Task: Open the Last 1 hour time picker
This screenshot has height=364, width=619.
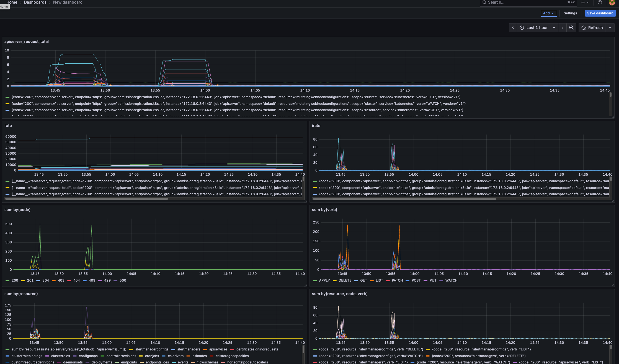Action: tap(537, 28)
